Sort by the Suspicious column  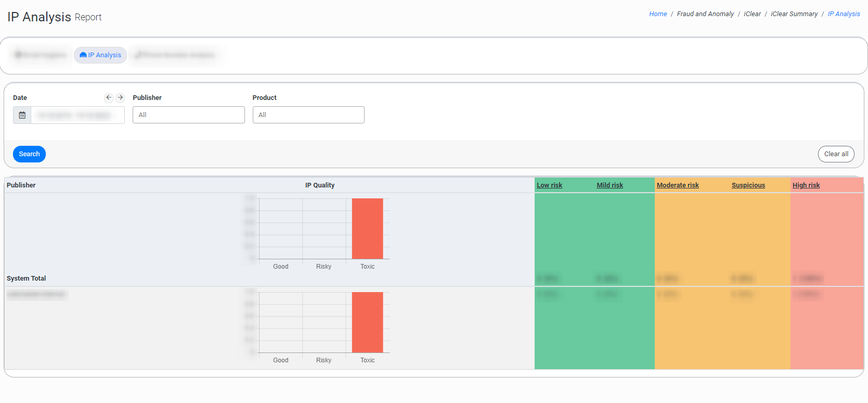click(x=748, y=185)
